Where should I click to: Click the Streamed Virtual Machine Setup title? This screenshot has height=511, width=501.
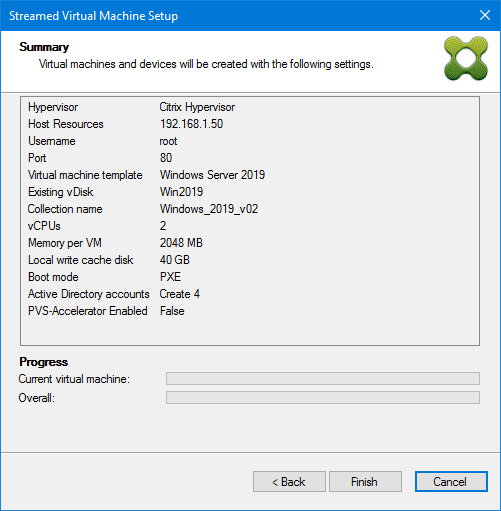[x=93, y=16]
